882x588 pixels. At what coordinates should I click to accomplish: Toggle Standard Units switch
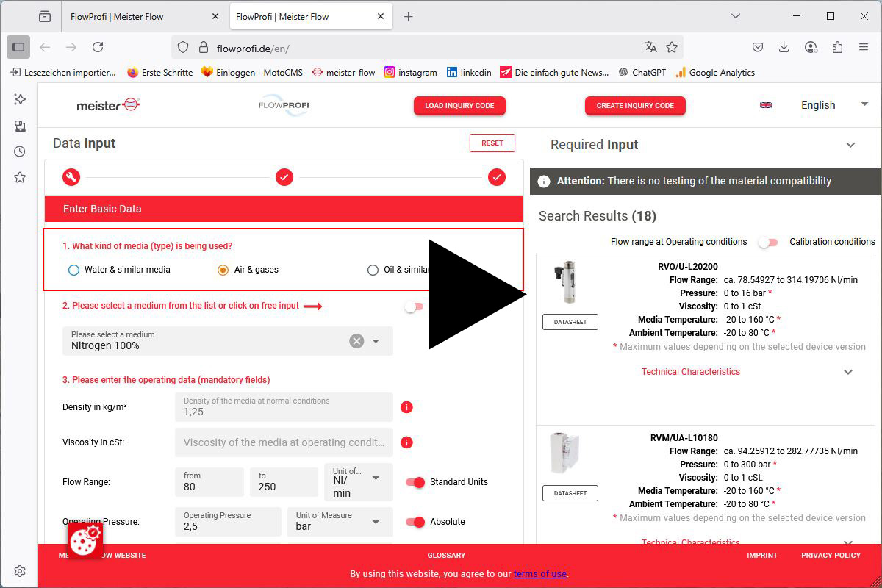point(415,482)
